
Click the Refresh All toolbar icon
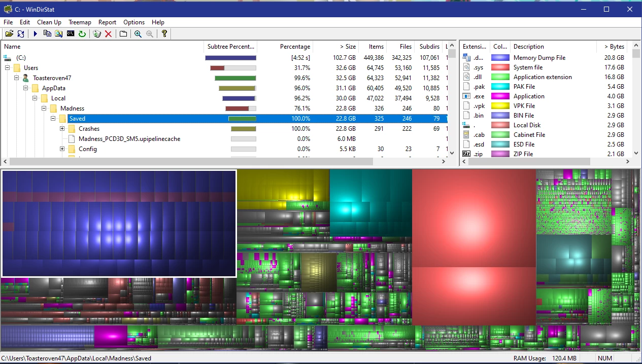coord(21,34)
